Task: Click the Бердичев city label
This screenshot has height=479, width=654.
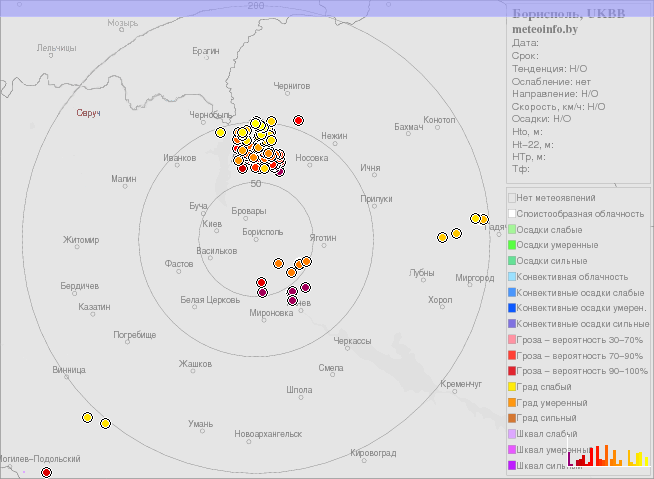Action: 80,286
